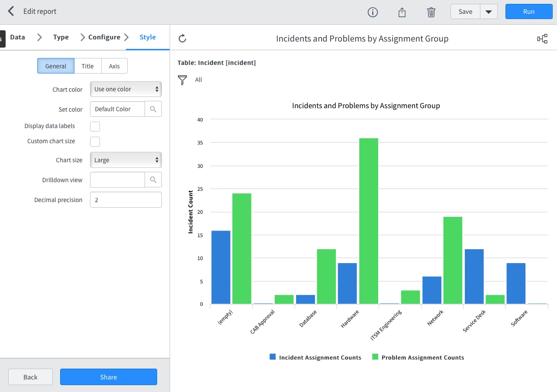Toggle the Custom chart size checkbox

pyautogui.click(x=95, y=141)
